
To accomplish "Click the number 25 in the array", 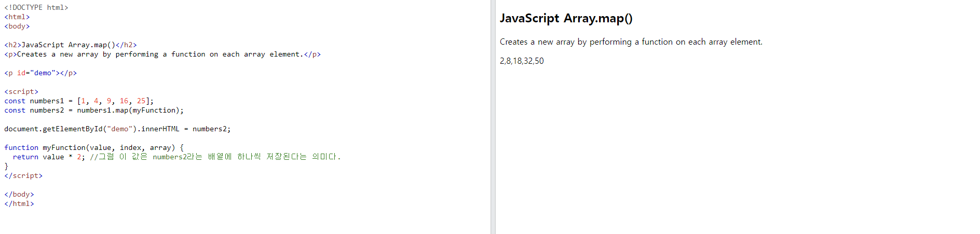I will tap(141, 101).
